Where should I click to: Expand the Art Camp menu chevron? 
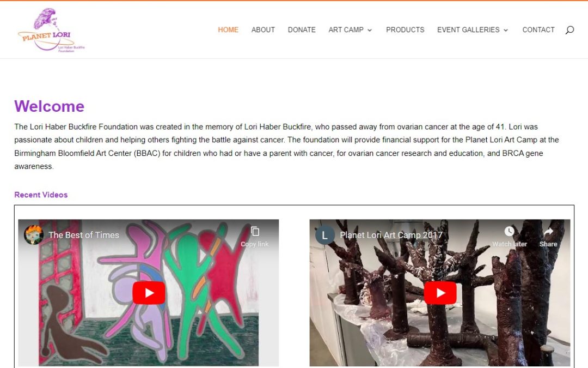pyautogui.click(x=370, y=30)
